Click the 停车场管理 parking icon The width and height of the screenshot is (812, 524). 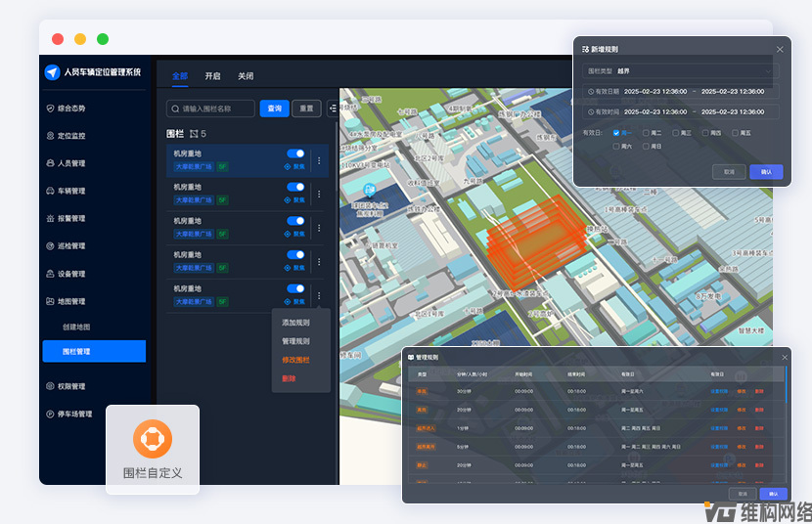(x=50, y=414)
